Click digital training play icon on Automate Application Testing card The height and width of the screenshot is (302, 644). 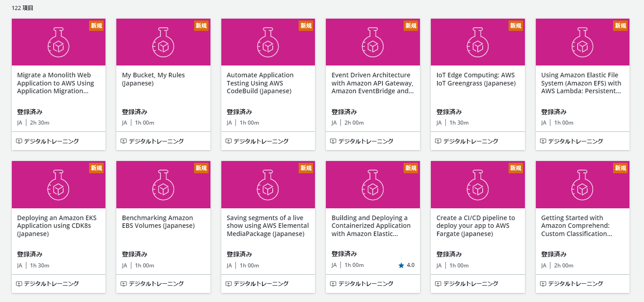(229, 141)
